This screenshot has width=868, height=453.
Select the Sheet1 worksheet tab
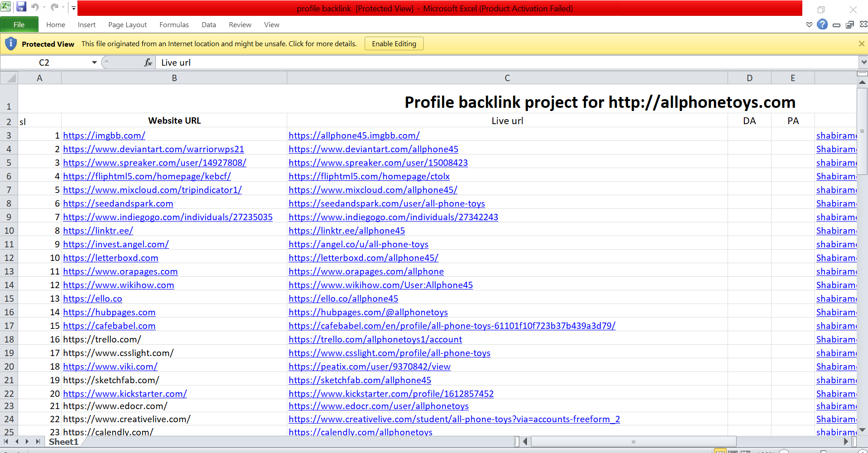click(x=63, y=442)
